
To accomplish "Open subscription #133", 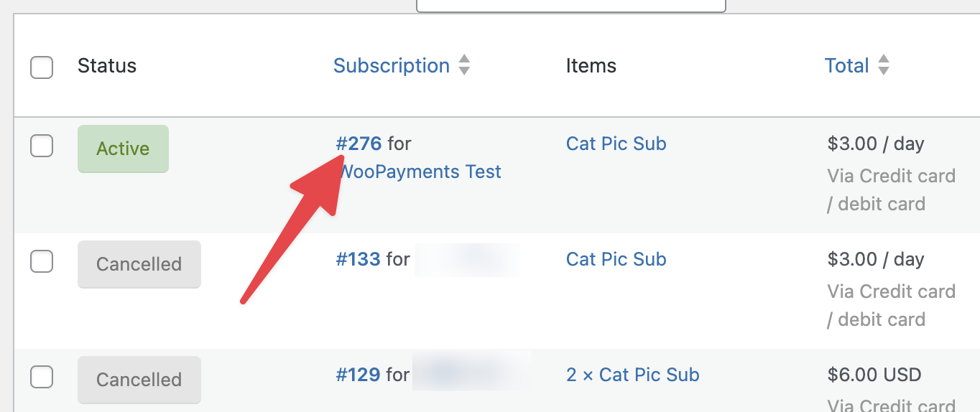I will 358,259.
